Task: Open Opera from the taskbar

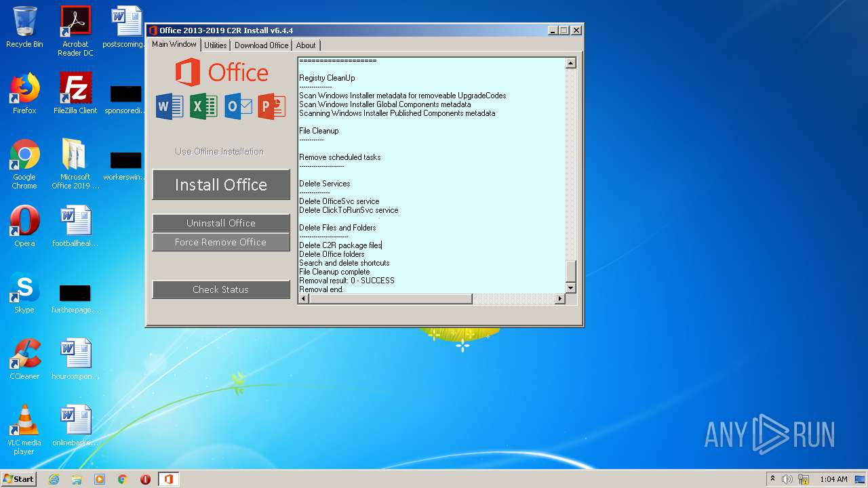Action: 145,479
